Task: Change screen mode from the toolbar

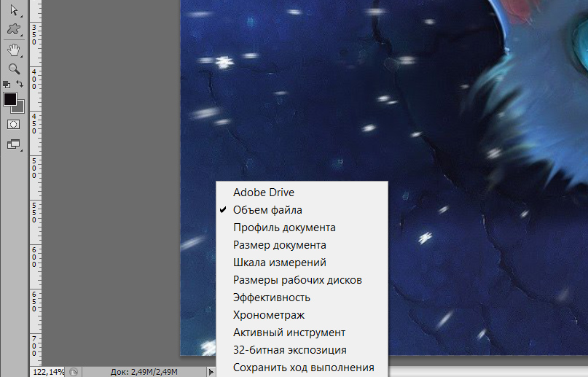Action: click(x=13, y=144)
